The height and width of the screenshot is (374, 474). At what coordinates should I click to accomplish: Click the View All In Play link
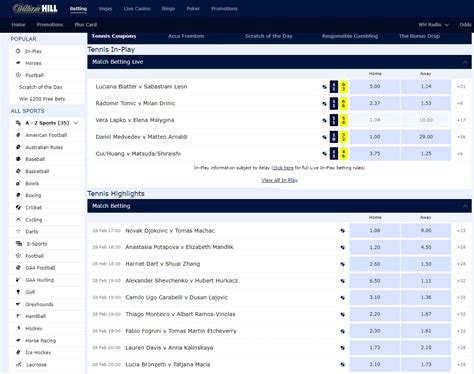pyautogui.click(x=279, y=180)
